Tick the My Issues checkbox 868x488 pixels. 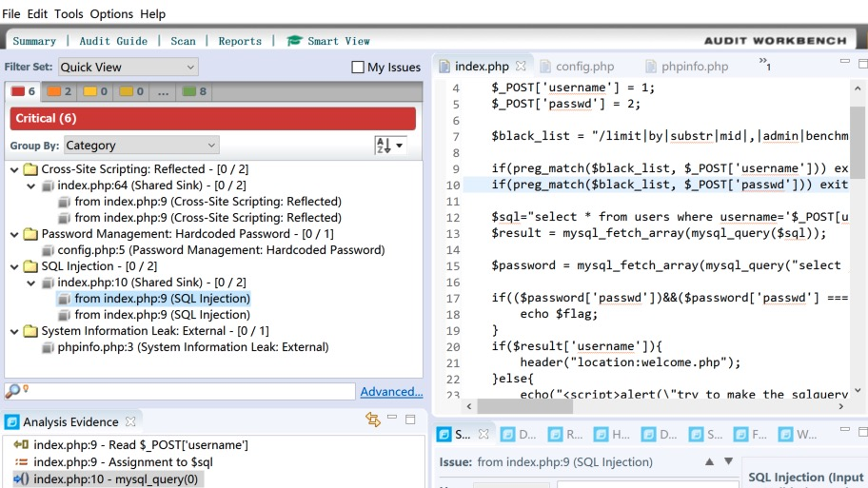coord(358,67)
